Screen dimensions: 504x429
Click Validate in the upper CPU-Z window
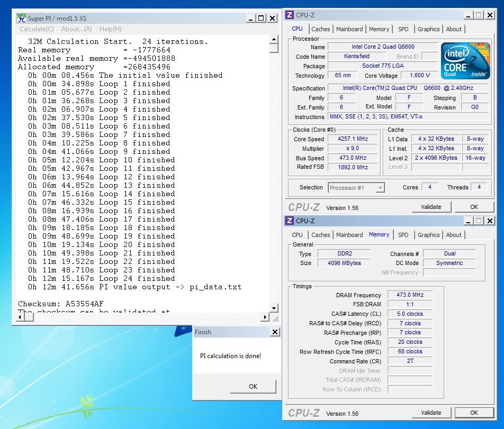point(431,207)
